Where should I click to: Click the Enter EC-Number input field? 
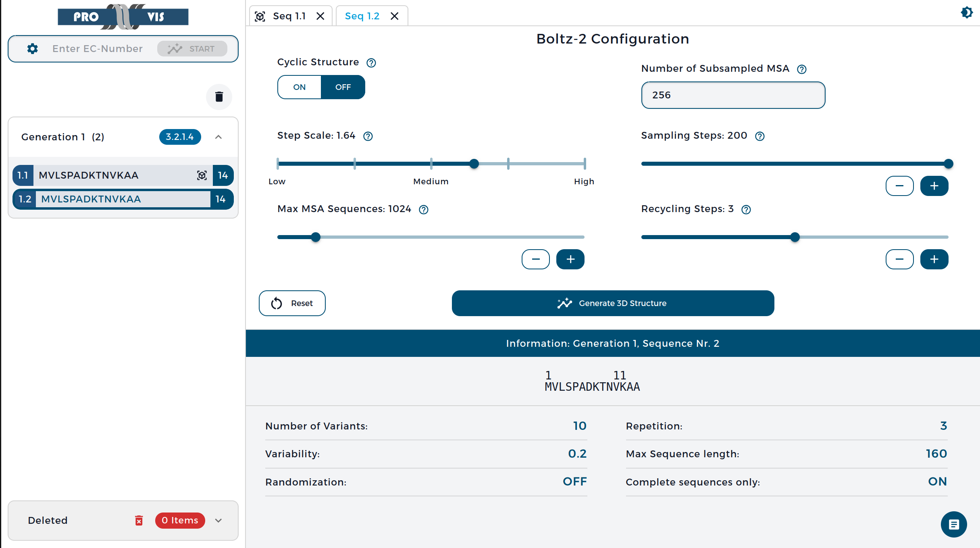point(98,49)
